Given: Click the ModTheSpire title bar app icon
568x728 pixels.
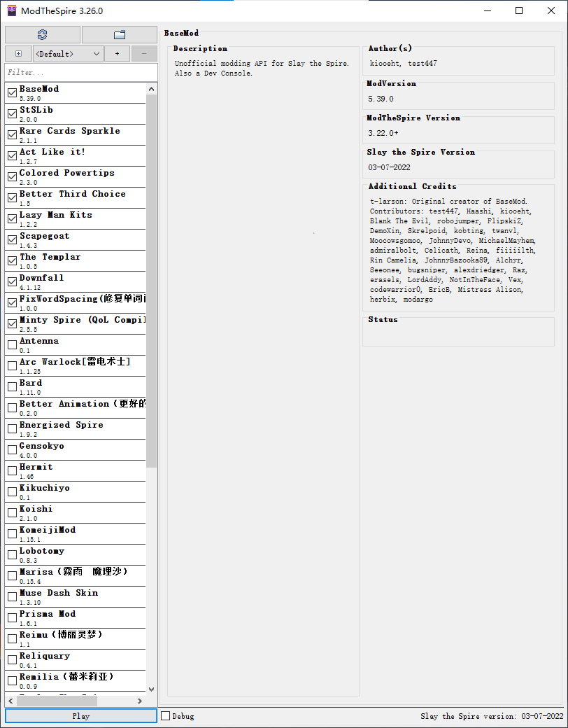Looking at the screenshot, I should pos(12,10).
